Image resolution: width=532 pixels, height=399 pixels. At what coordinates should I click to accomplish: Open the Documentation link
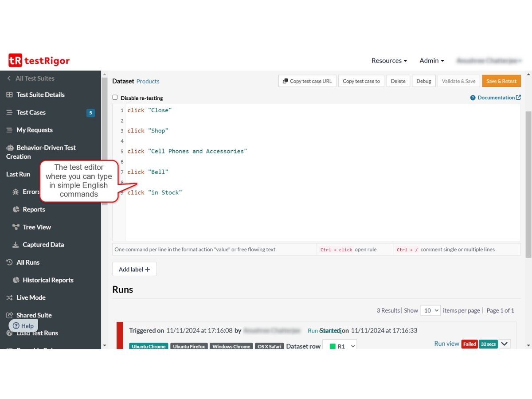pos(496,98)
